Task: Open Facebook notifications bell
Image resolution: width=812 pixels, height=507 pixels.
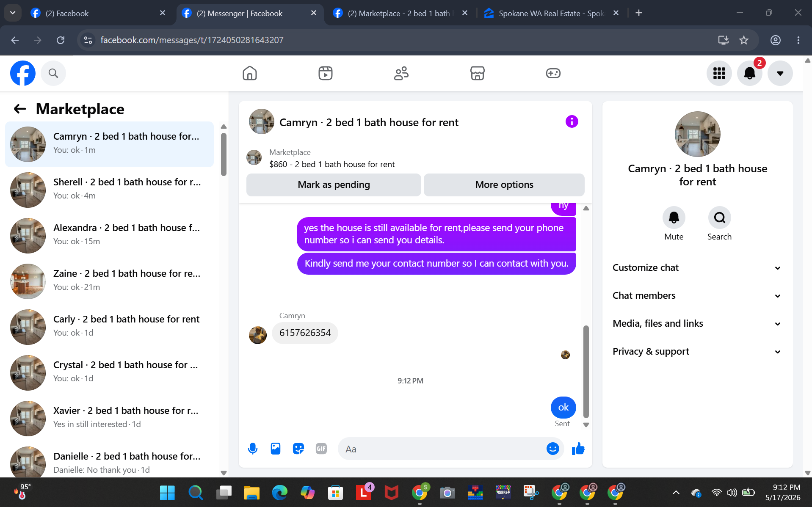Action: 750,73
